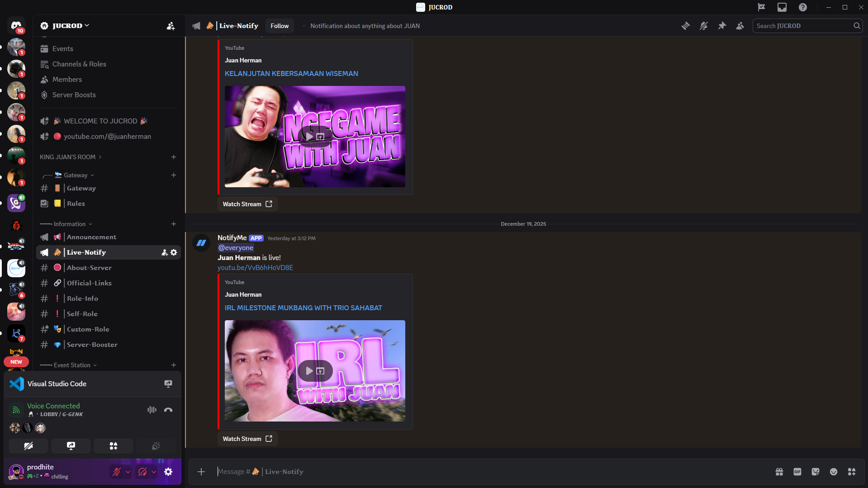Open noise suppression waveform icon

(152, 410)
